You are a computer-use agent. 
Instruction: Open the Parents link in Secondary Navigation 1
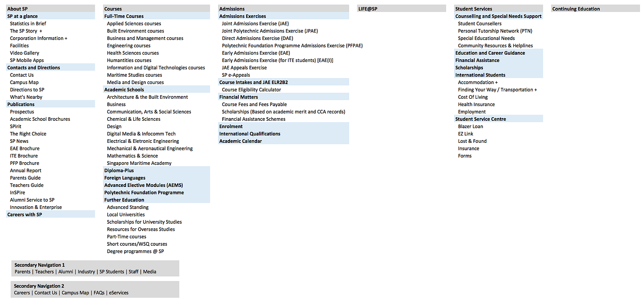[23, 271]
